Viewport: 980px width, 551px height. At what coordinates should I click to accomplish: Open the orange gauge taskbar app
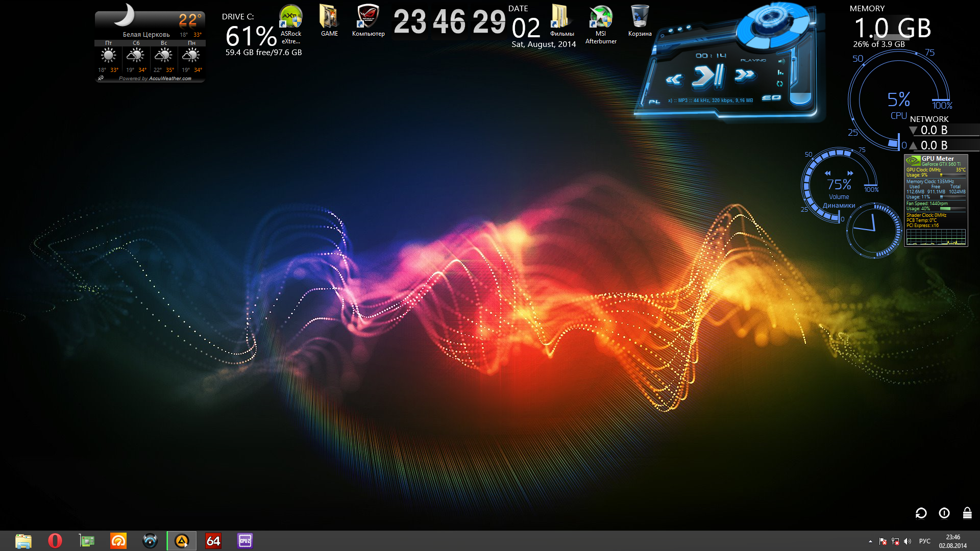[118, 541]
